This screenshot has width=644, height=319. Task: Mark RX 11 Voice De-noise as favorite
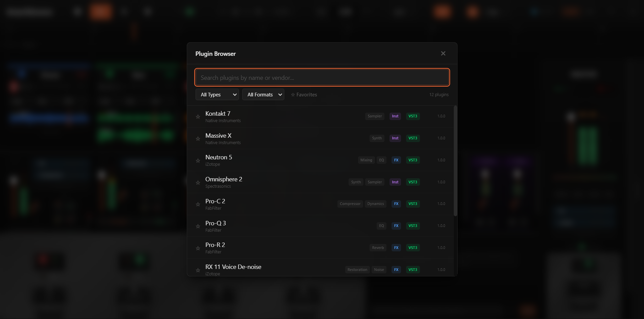[198, 270]
